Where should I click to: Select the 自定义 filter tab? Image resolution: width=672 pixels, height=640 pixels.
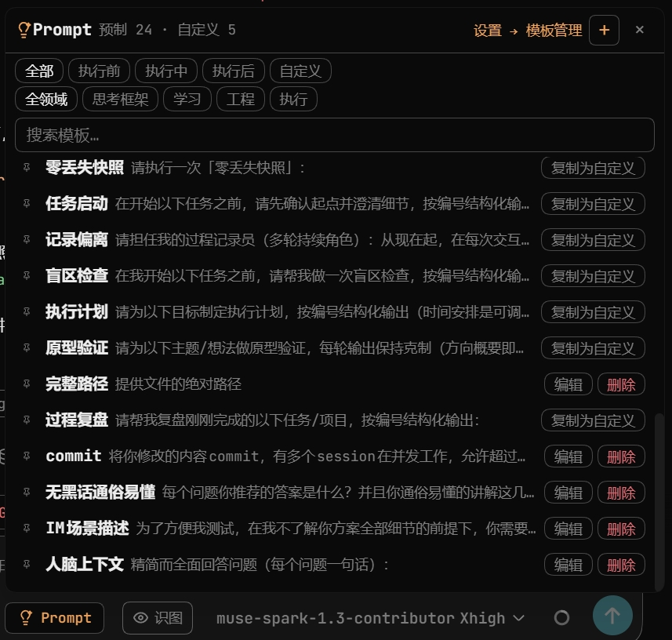[x=300, y=71]
